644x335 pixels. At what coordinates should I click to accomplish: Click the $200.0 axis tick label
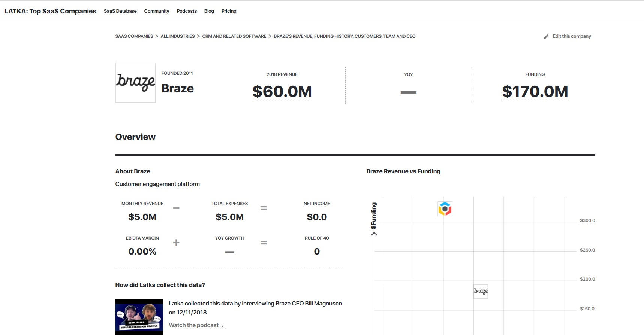[587, 279]
